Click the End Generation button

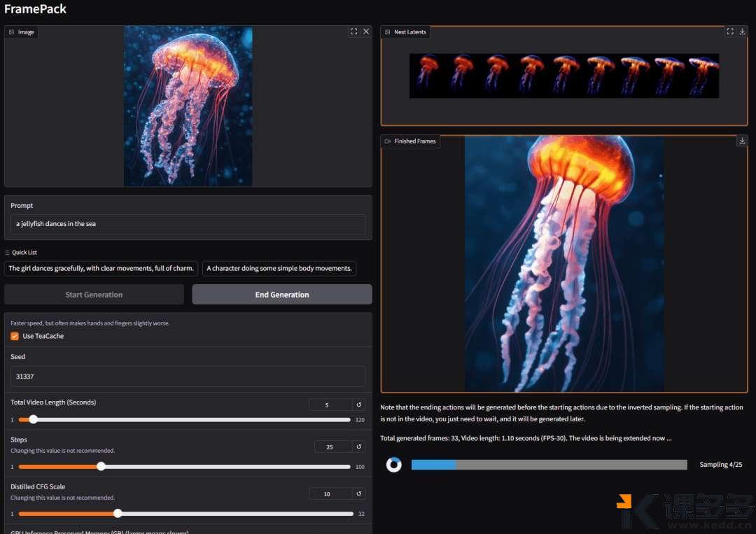[x=282, y=295]
